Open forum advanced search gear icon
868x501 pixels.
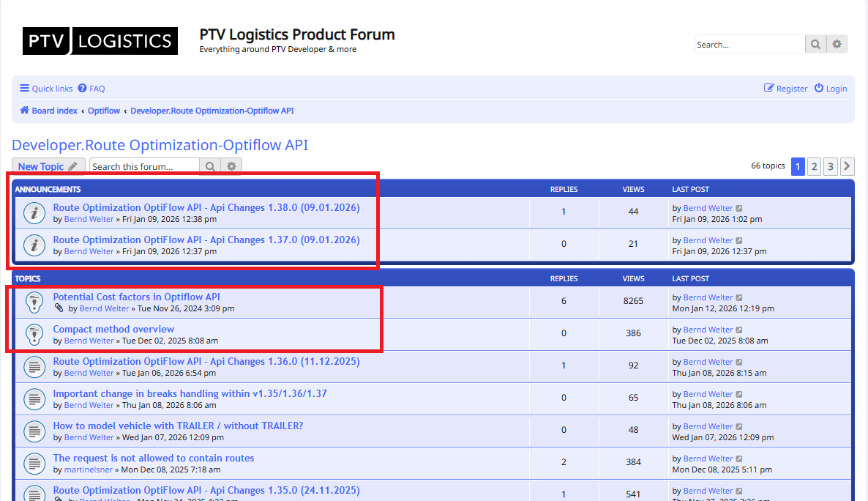pos(231,167)
